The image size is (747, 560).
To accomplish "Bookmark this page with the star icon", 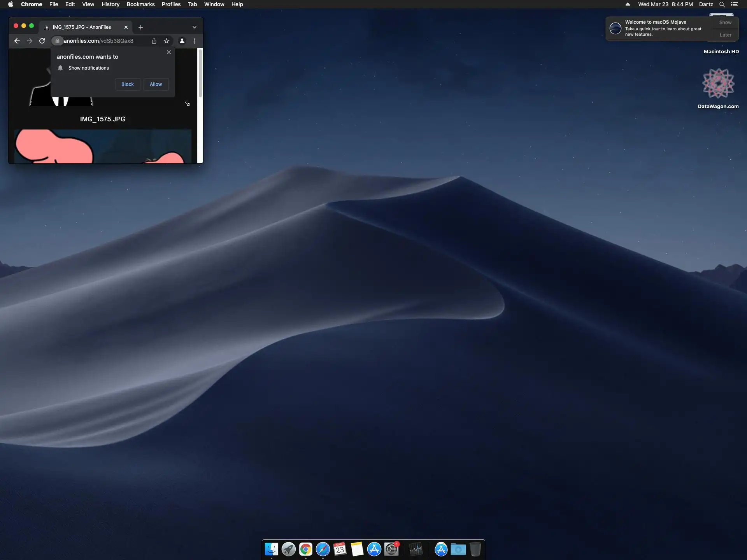I will [167, 41].
